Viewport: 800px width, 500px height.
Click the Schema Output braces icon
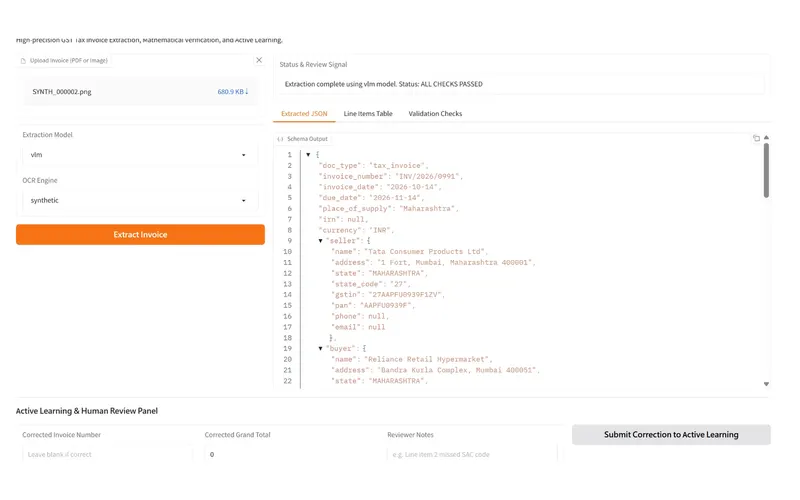(280, 139)
